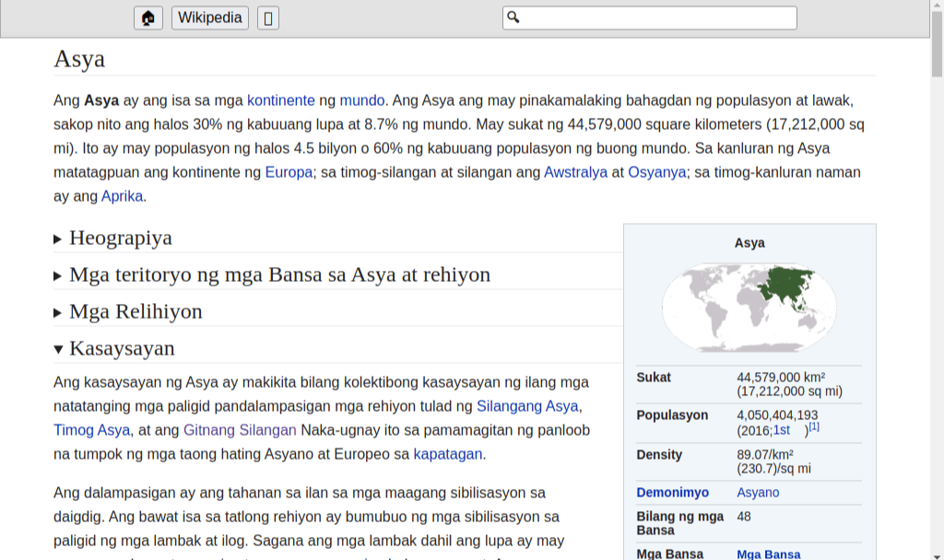Click the Aprika link
This screenshot has height=560, width=944.
122,196
